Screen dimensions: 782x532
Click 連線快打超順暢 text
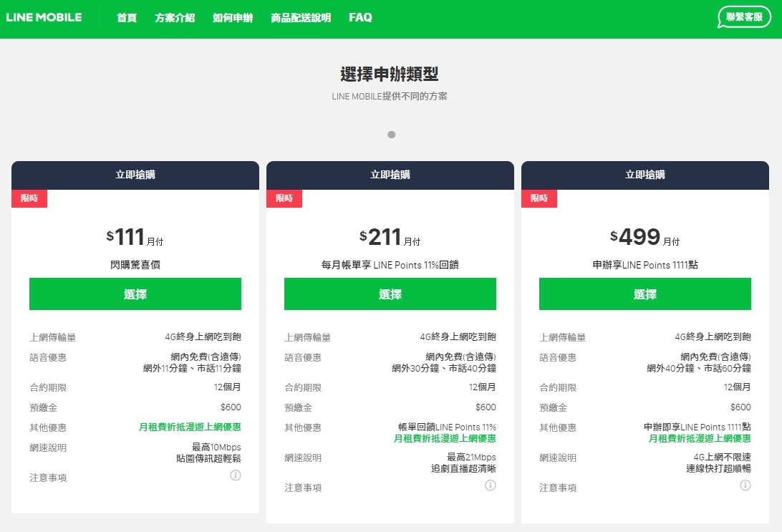pyautogui.click(x=718, y=469)
